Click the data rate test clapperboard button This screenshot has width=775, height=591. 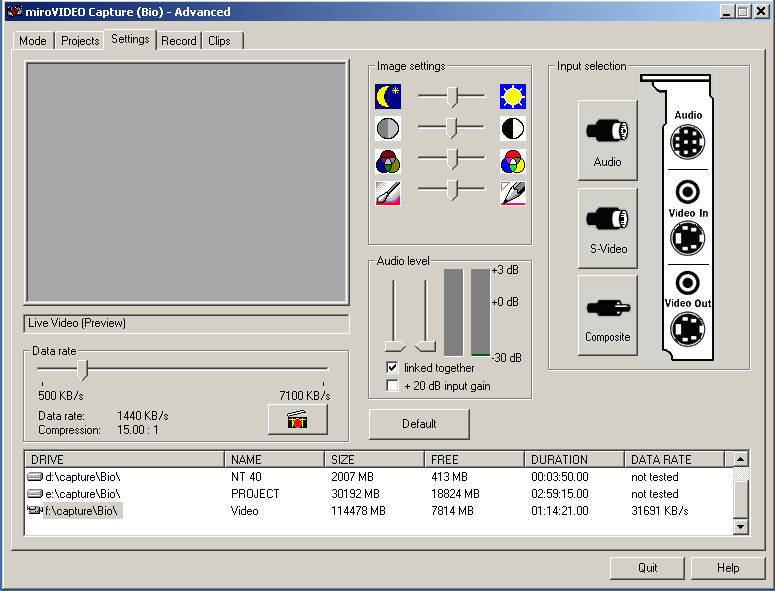tap(297, 419)
